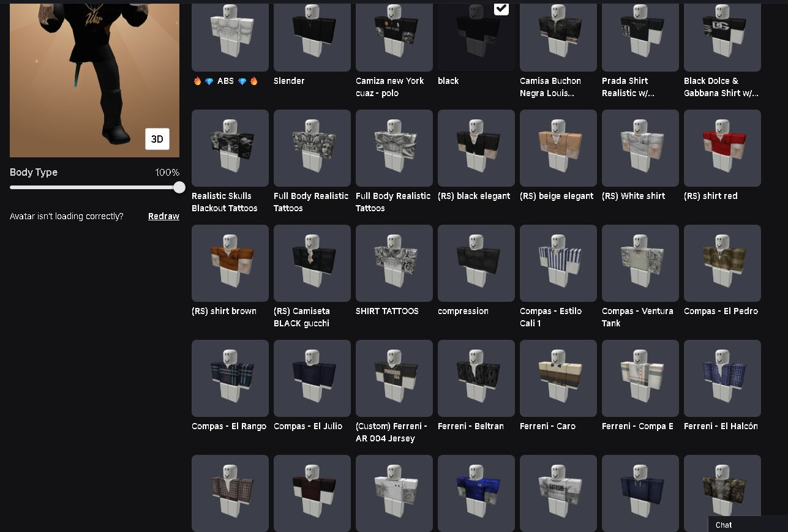The height and width of the screenshot is (532, 788).
Task: Select (Custom) Ferreni AR 004 Jersey thumbnail
Action: pos(394,378)
